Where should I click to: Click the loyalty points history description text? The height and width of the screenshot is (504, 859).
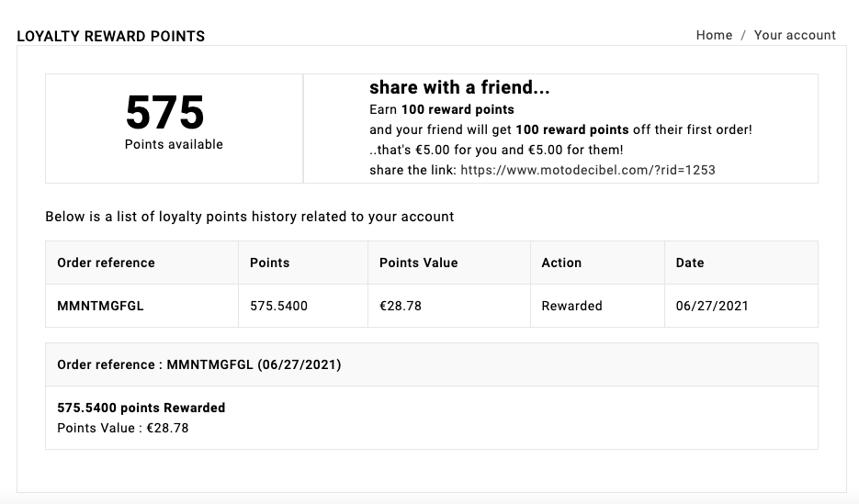tap(250, 217)
